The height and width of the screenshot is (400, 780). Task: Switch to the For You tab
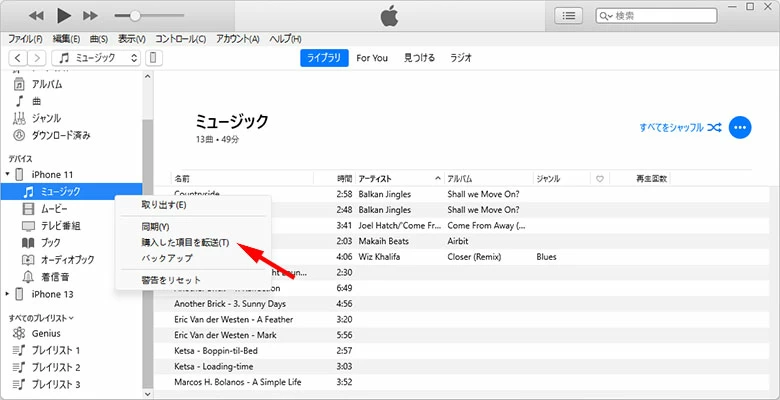point(372,58)
